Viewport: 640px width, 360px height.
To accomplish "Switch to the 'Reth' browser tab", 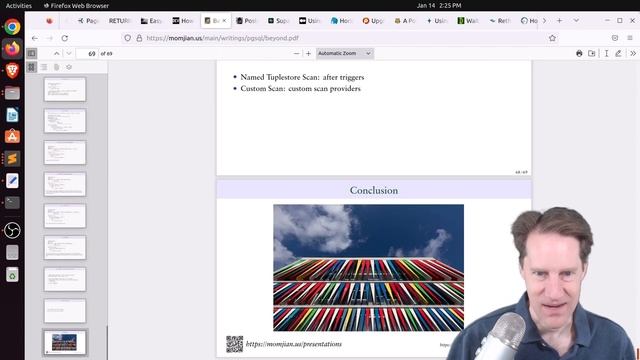I will (500, 20).
